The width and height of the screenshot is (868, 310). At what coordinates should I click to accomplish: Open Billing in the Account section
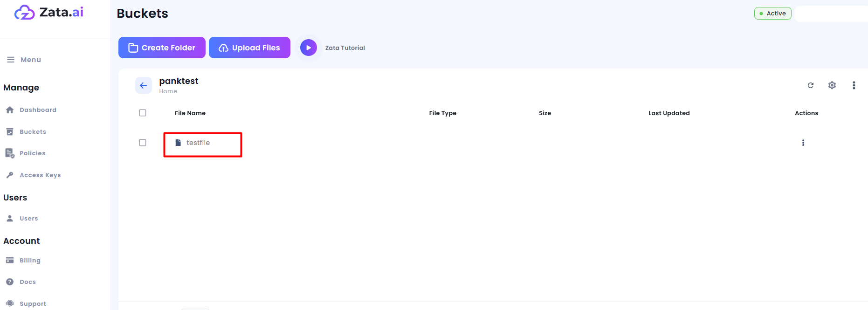(30, 261)
